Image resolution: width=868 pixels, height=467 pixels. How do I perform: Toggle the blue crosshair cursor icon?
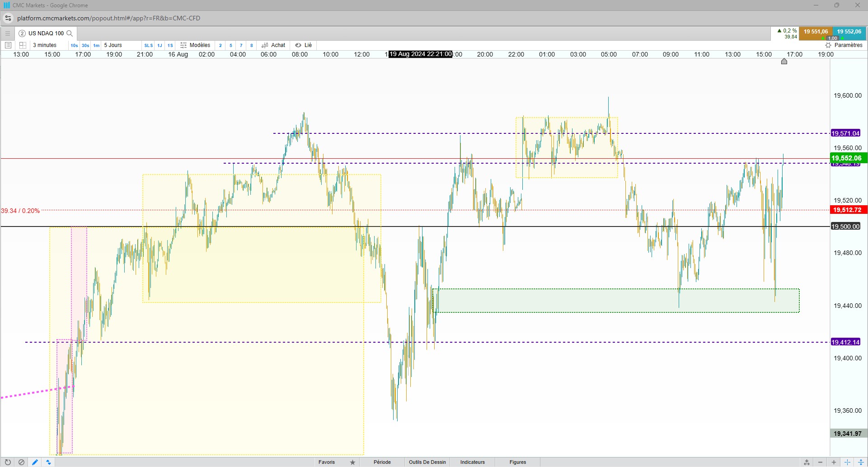coord(847,462)
